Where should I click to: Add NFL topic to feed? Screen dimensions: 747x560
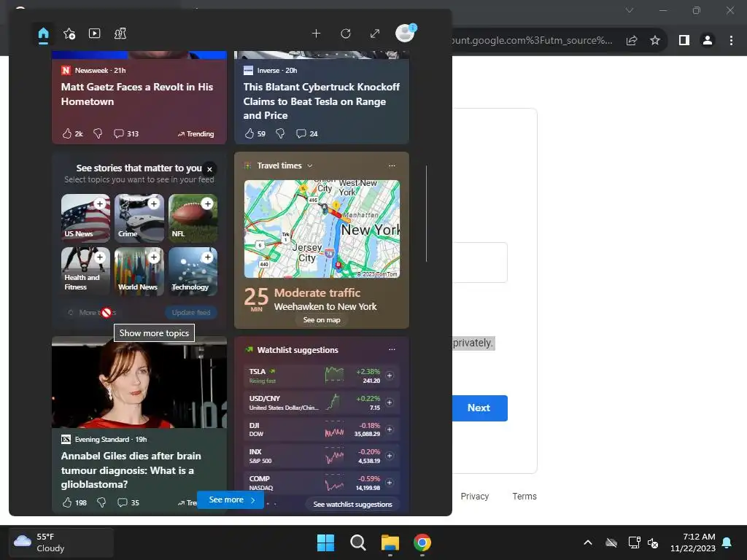click(207, 204)
